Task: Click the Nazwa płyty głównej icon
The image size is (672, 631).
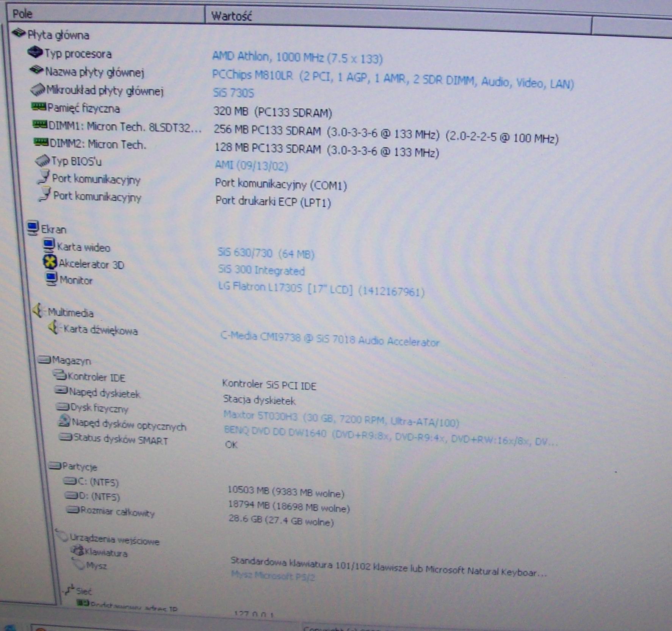Action: click(37, 70)
